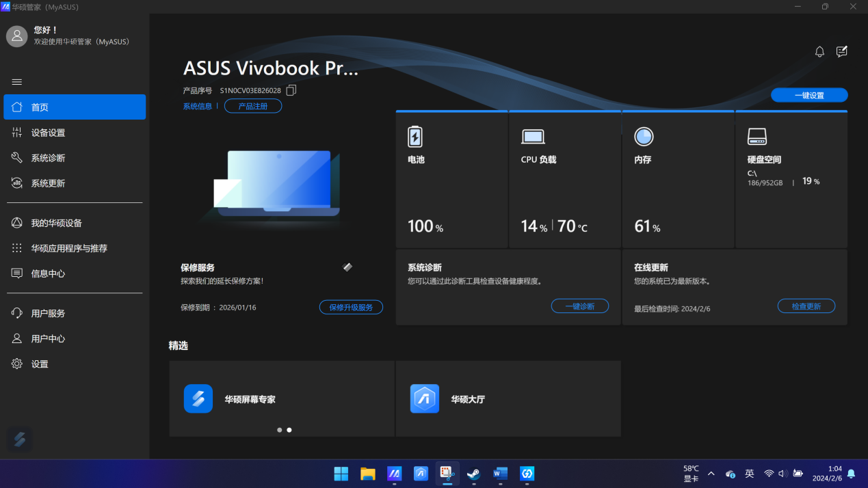Open 系统信息 link under product name

pos(197,105)
